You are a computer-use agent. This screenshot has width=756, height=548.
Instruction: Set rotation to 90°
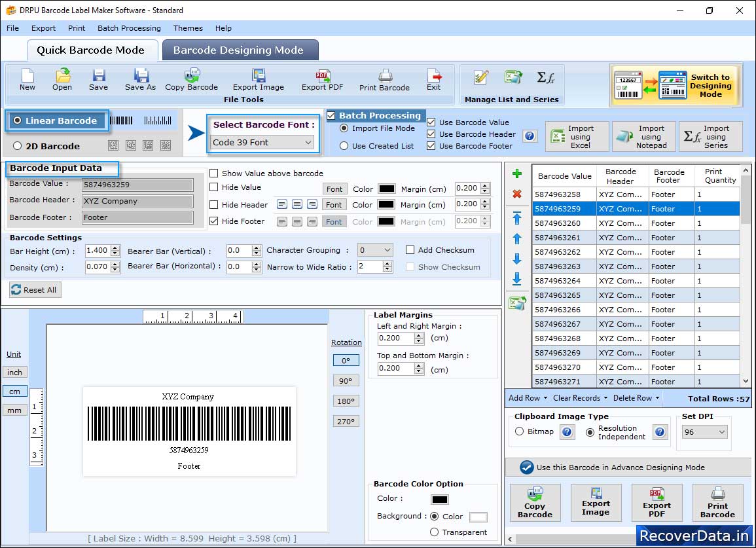(x=346, y=380)
